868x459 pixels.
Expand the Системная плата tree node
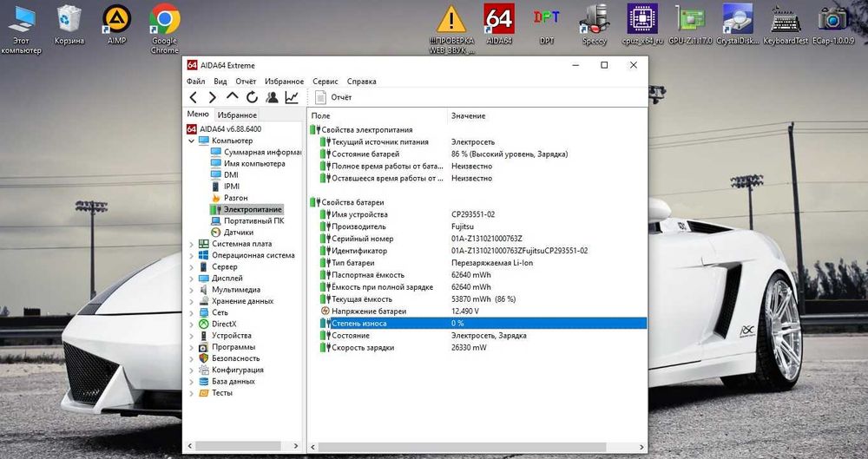(x=192, y=244)
